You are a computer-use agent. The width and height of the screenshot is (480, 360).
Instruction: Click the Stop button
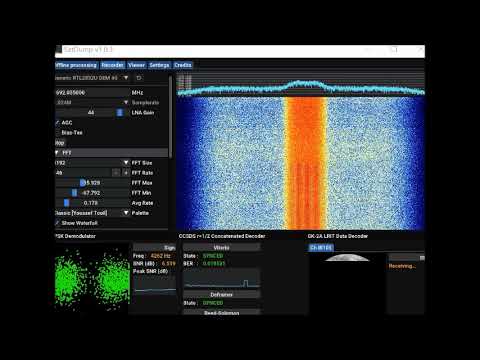click(60, 143)
